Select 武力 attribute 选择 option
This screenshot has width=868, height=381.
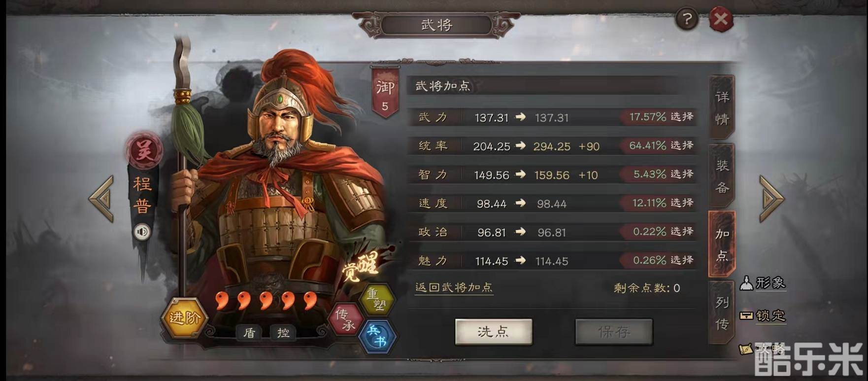point(682,117)
